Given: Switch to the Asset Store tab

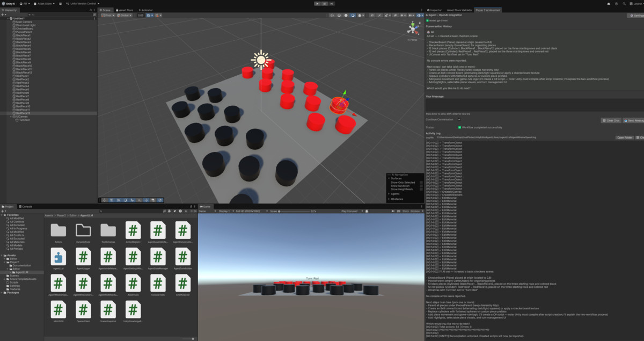Looking at the screenshot, I should (x=125, y=10).
